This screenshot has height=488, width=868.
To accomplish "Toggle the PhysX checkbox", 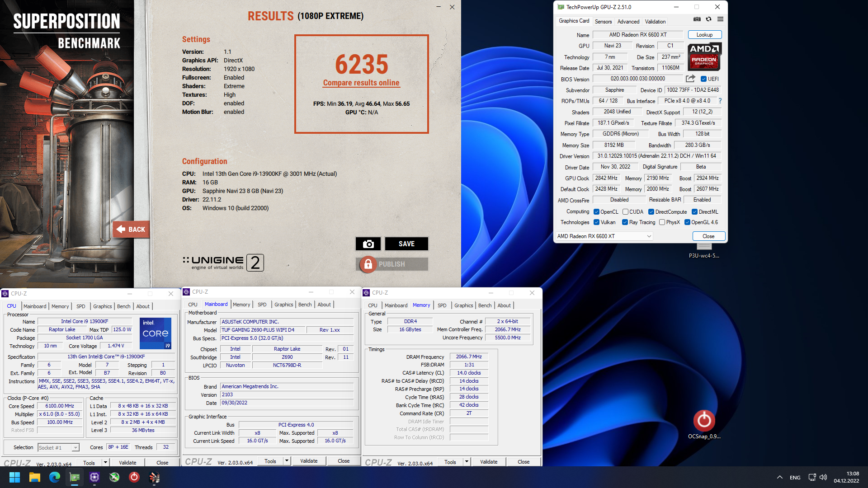I will [662, 222].
